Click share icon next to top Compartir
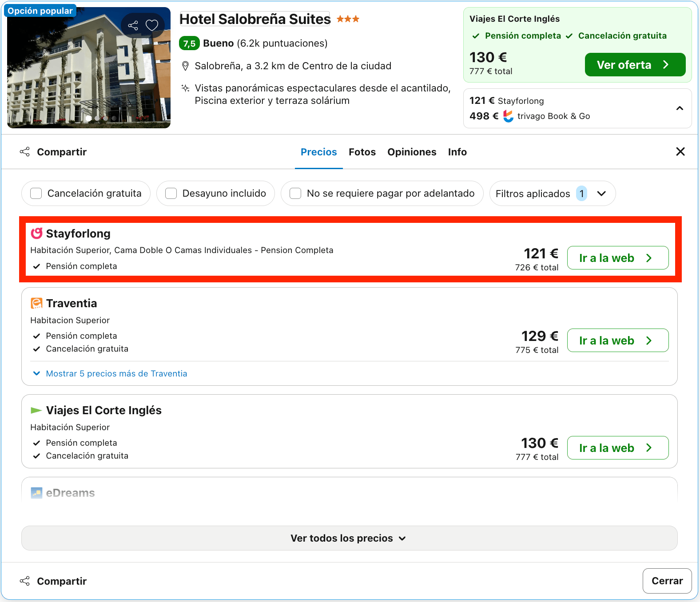700x602 pixels. tap(25, 152)
